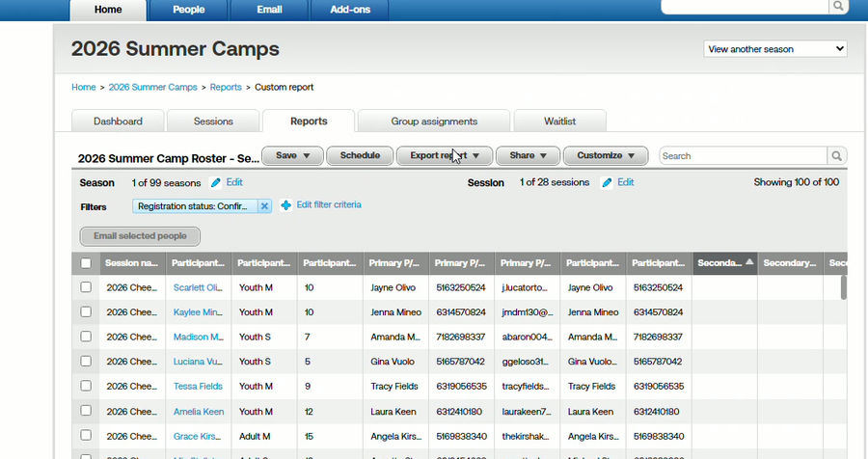The height and width of the screenshot is (459, 868).
Task: Open participant Madison M... link
Action: (198, 337)
